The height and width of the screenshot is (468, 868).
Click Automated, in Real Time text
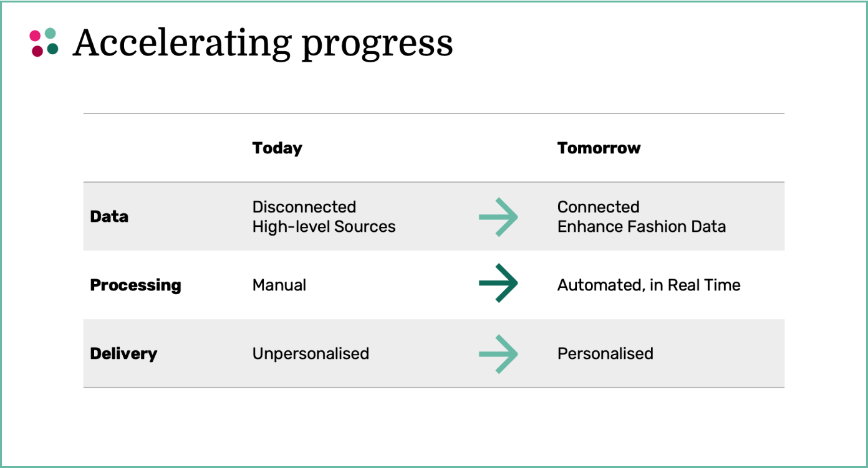[649, 285]
